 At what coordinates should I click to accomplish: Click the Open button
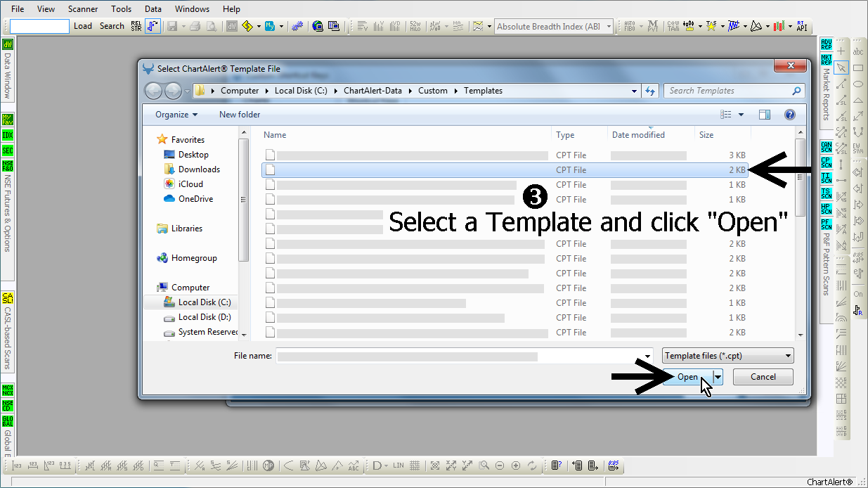[x=687, y=377]
